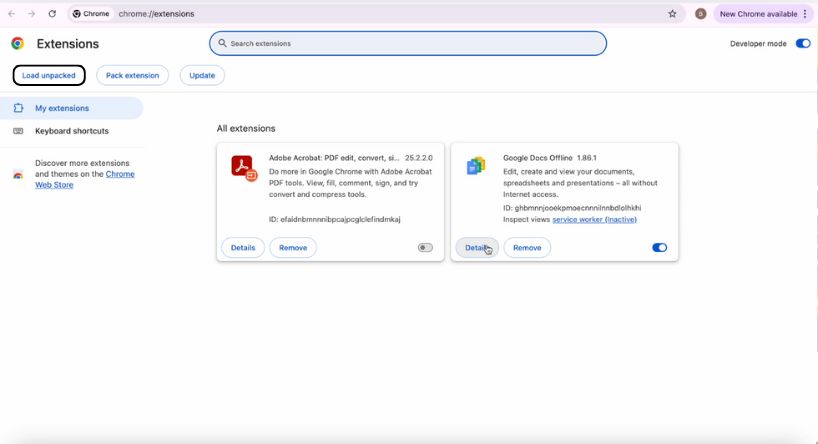Click the Chrome Web Store rainbow icon
Image resolution: width=818 pixels, height=444 pixels.
(x=18, y=175)
